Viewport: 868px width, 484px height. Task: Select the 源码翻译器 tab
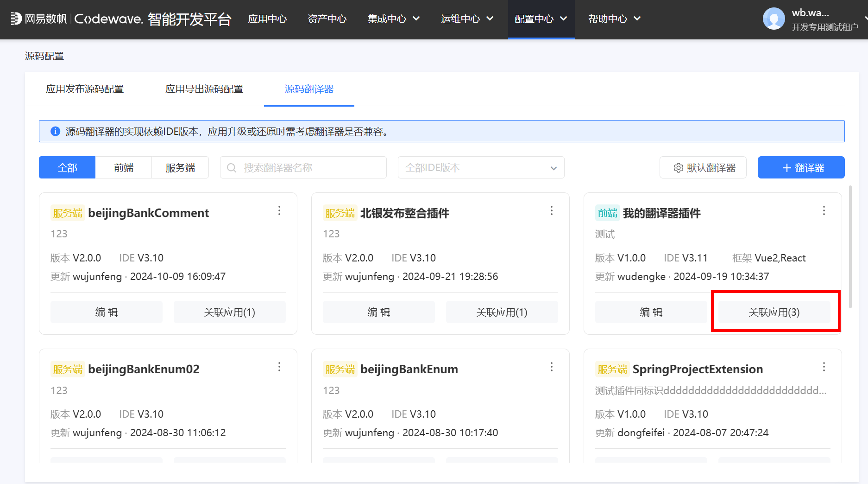click(x=309, y=89)
